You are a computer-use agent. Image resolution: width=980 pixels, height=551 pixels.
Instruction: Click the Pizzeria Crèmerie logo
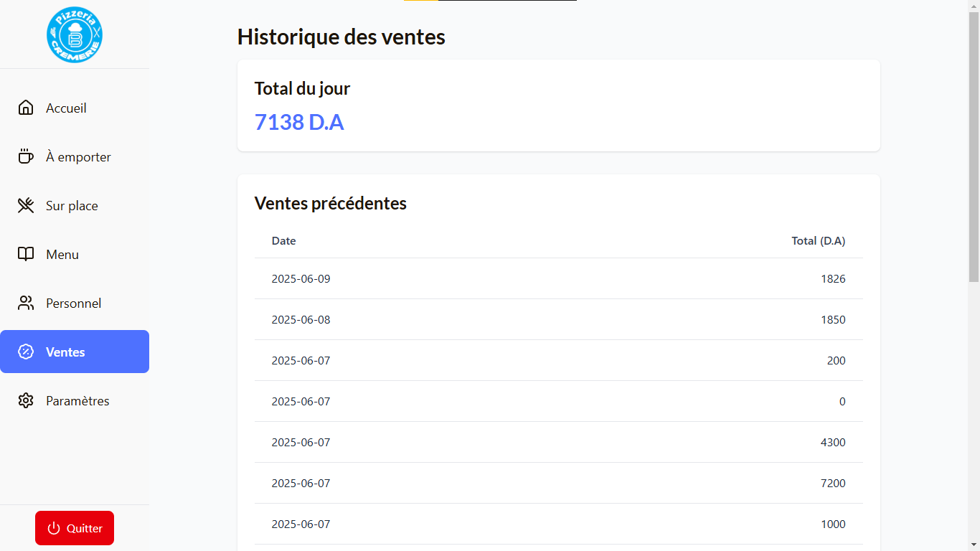coord(75,34)
